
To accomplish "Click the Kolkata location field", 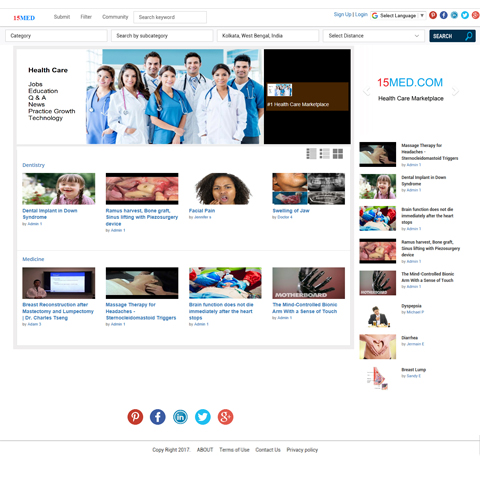I will tap(268, 36).
